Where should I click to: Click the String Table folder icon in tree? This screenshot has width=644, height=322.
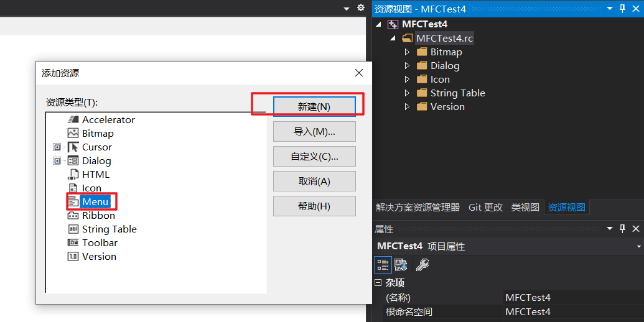pyautogui.click(x=422, y=93)
